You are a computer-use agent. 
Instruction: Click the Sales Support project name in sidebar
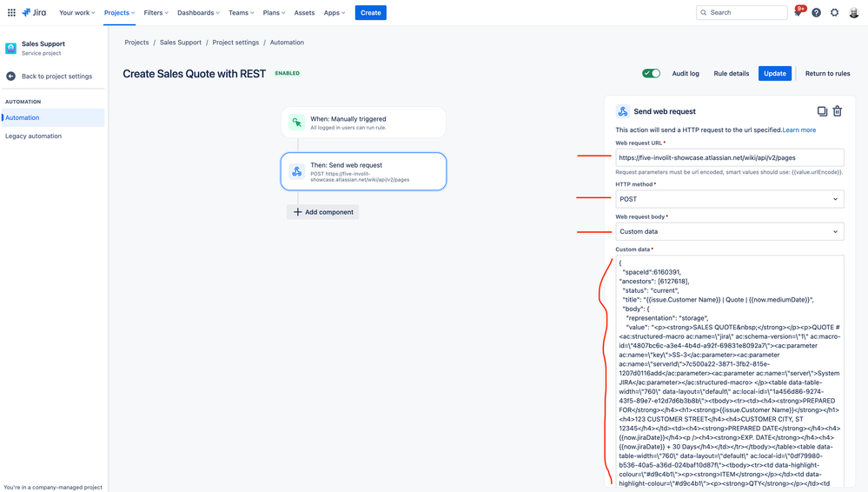point(43,43)
